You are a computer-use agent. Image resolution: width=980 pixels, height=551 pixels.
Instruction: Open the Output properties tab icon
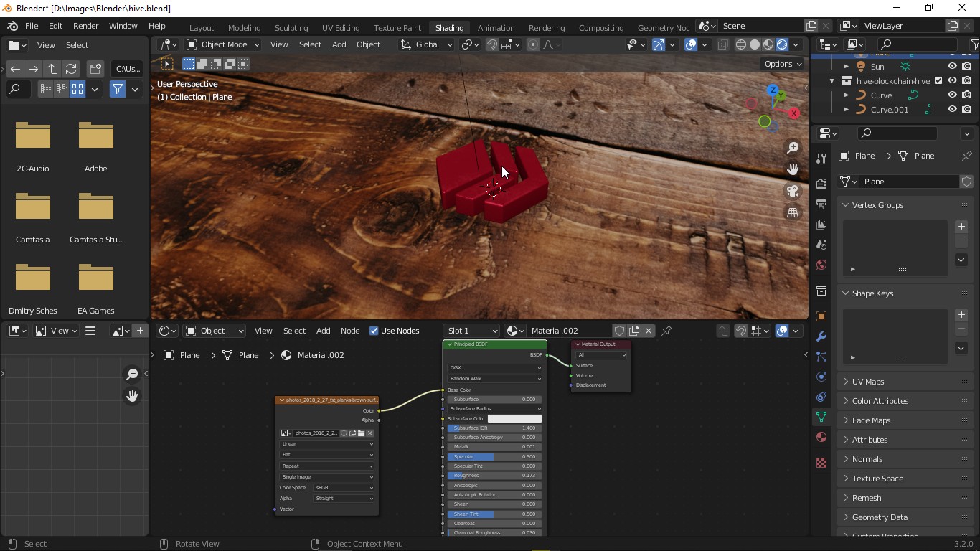pyautogui.click(x=821, y=204)
